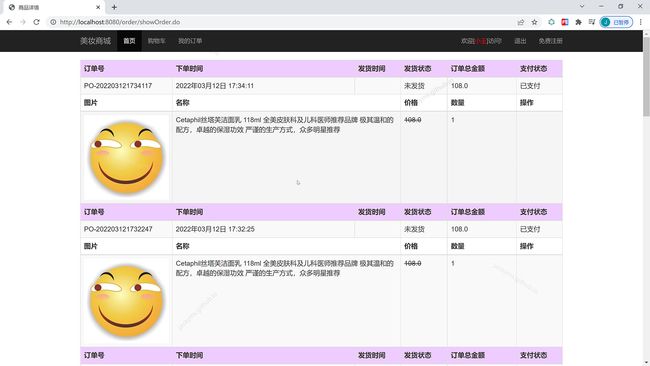The image size is (650, 366).
Task: Open 购物车 in the navbar
Action: pyautogui.click(x=156, y=41)
